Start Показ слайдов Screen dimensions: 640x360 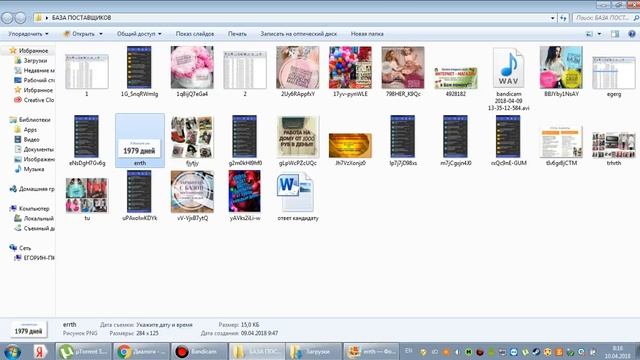point(195,34)
